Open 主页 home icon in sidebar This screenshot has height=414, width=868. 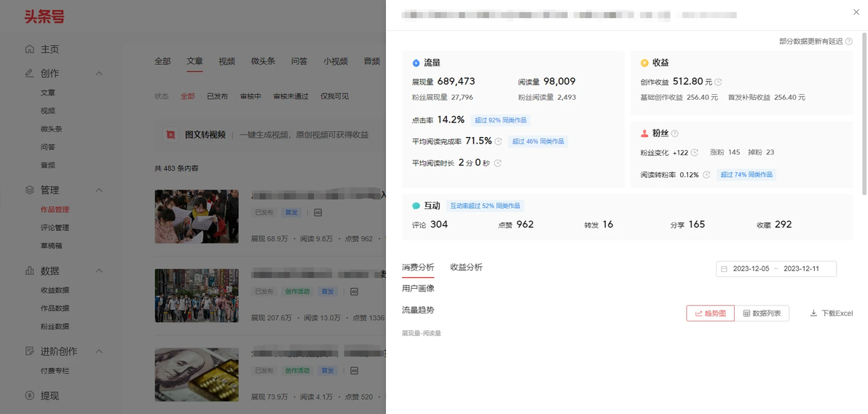pyautogui.click(x=30, y=50)
